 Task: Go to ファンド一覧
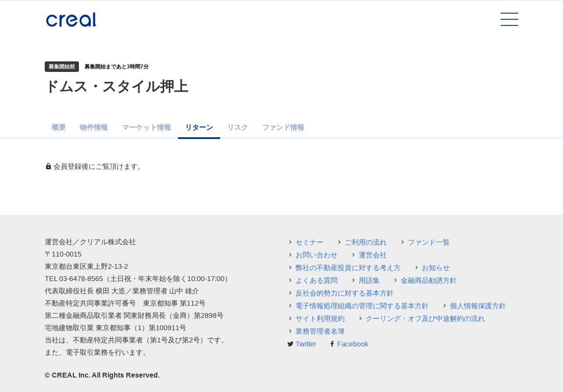coord(429,242)
